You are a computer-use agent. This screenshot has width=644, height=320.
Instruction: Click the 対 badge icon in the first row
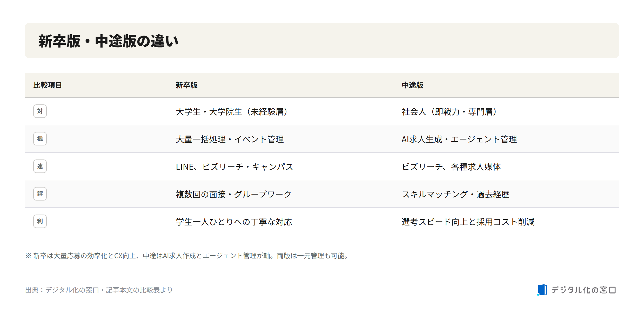click(40, 111)
